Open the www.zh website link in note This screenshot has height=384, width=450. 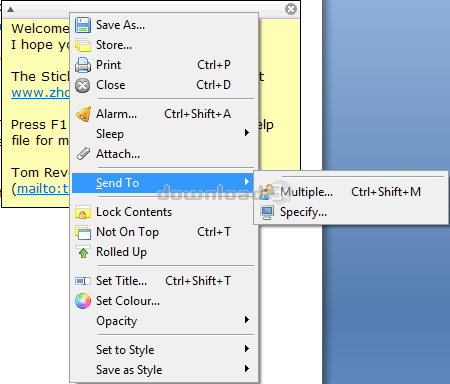40,93
